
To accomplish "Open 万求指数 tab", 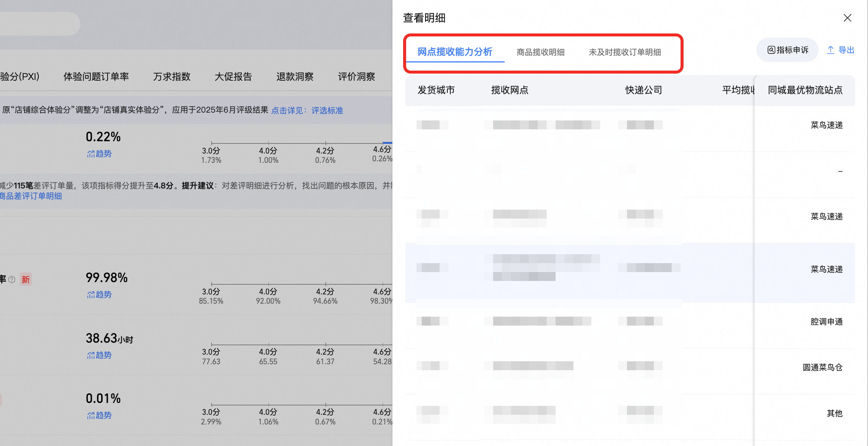I will click(x=171, y=77).
